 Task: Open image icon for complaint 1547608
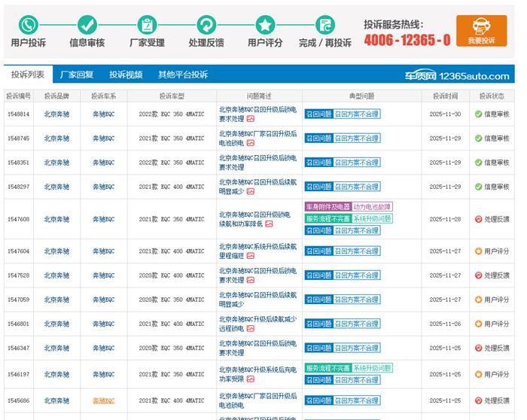pos(269,224)
